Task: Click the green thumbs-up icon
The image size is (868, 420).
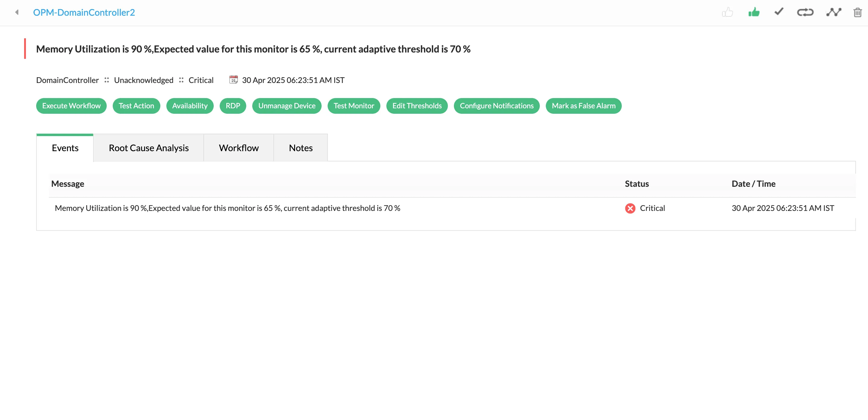Action: pos(754,12)
